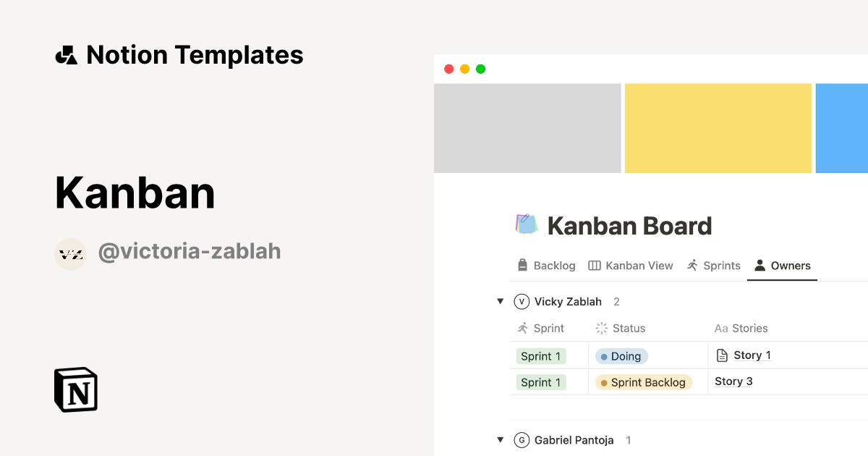Click the Notion Templates shapes icon
The width and height of the screenshot is (868, 456).
pyautogui.click(x=66, y=55)
